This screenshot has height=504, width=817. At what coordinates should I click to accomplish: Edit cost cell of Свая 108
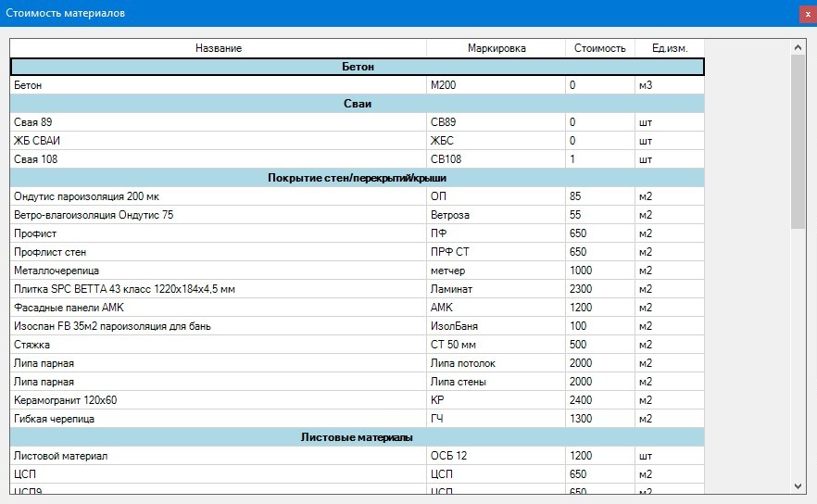click(x=599, y=159)
